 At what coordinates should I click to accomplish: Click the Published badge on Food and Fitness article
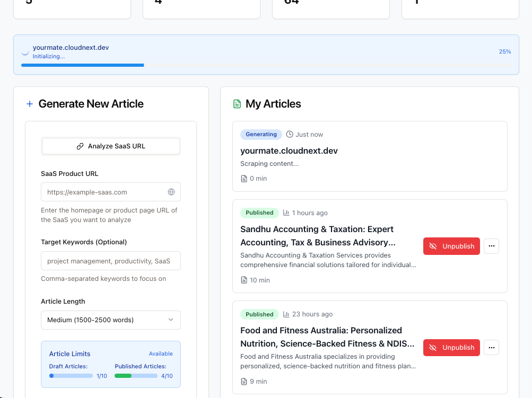(259, 314)
